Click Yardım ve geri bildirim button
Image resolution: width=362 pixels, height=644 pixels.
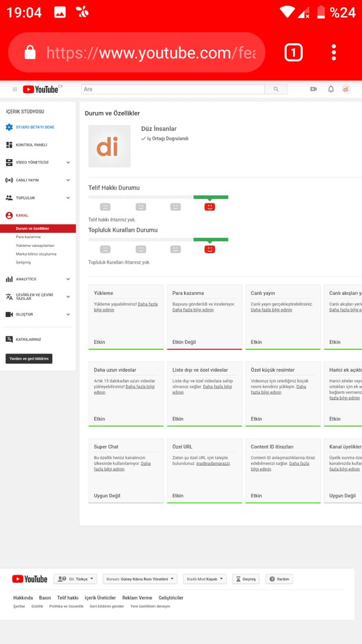pyautogui.click(x=29, y=358)
